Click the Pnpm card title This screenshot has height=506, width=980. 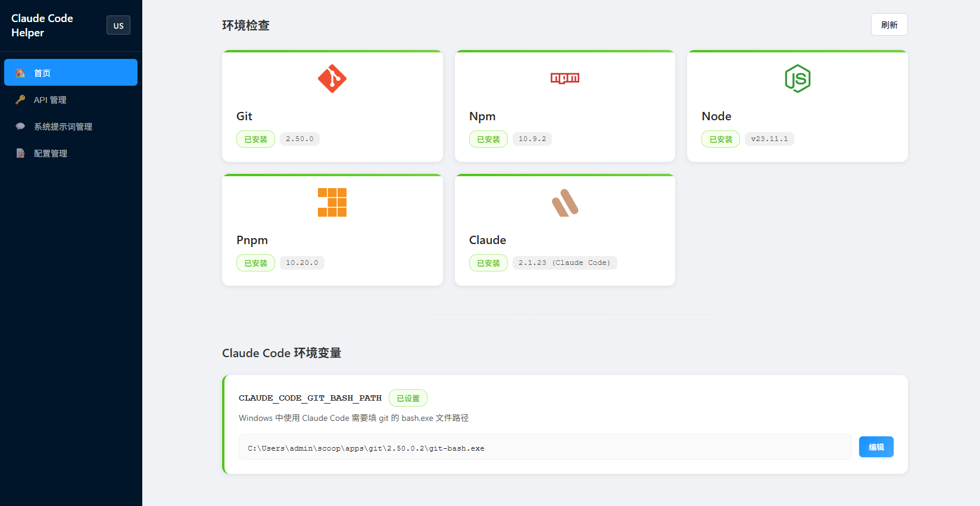[x=252, y=240]
